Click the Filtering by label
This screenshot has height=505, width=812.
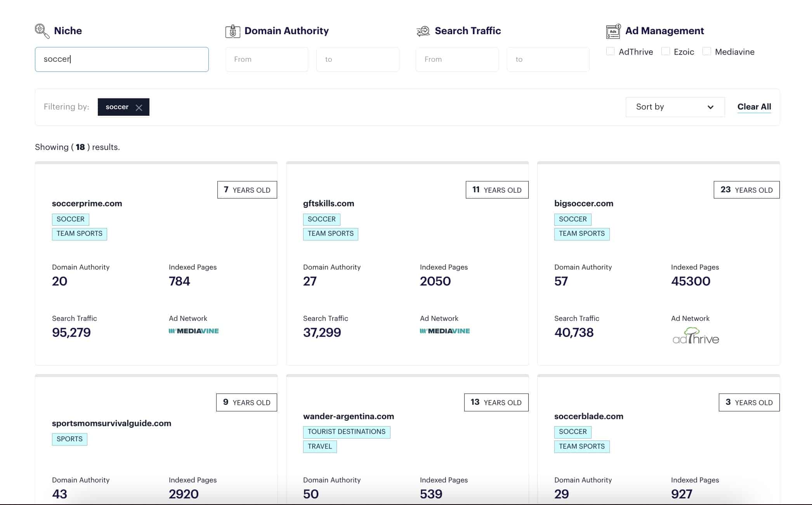pyautogui.click(x=66, y=107)
